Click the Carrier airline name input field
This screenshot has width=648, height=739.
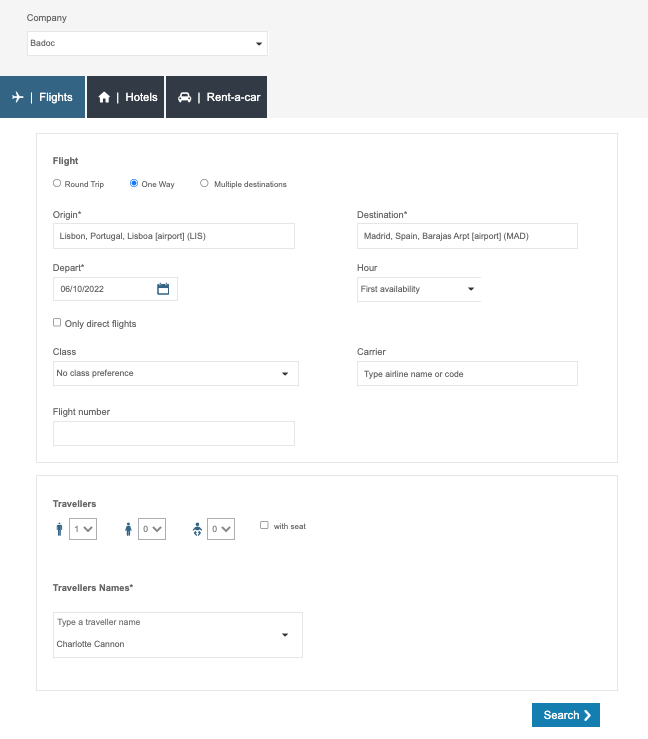467,373
